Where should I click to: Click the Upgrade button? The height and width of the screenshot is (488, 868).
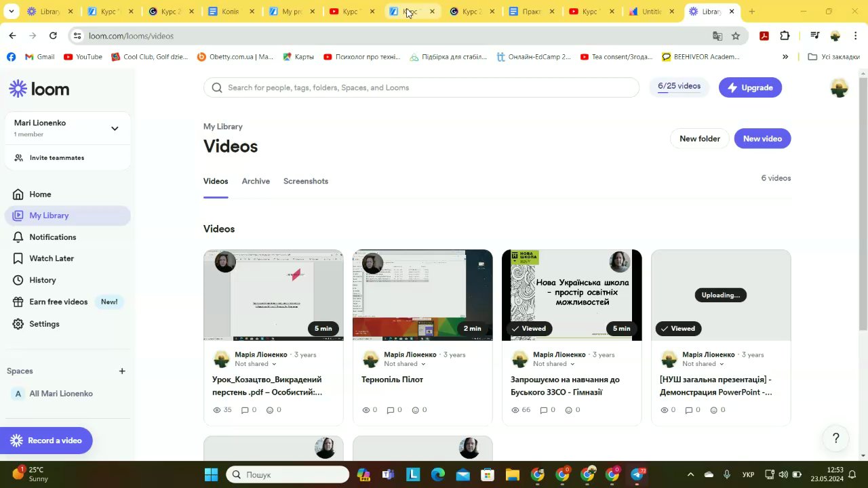750,87
